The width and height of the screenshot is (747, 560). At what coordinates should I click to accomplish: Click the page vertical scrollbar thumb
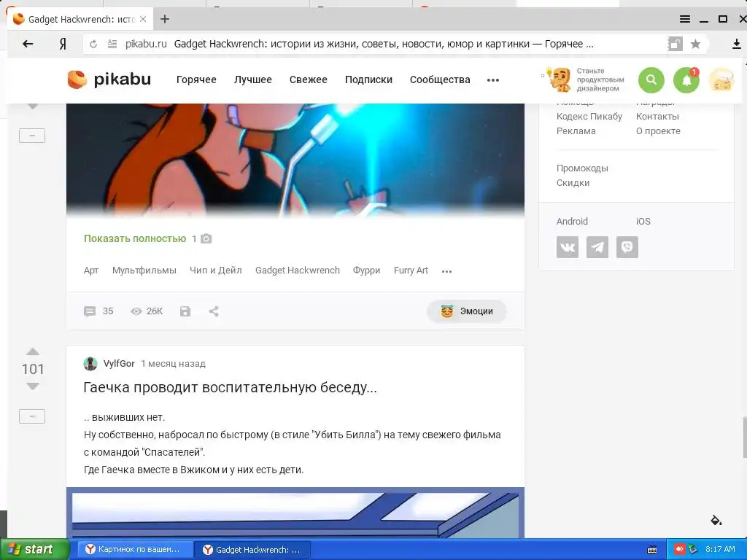click(x=744, y=437)
